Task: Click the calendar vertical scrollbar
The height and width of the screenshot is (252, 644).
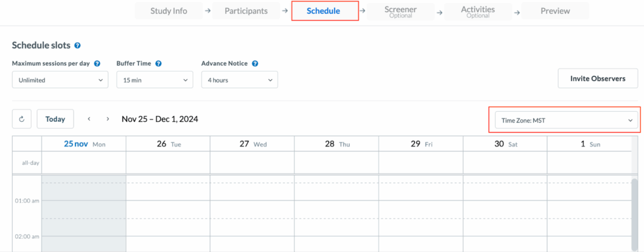Action: (x=635, y=214)
